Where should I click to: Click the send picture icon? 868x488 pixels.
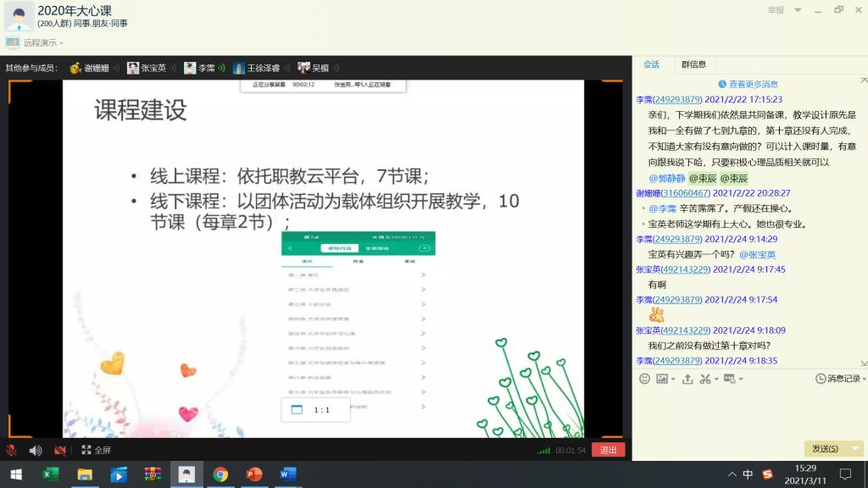tap(662, 379)
